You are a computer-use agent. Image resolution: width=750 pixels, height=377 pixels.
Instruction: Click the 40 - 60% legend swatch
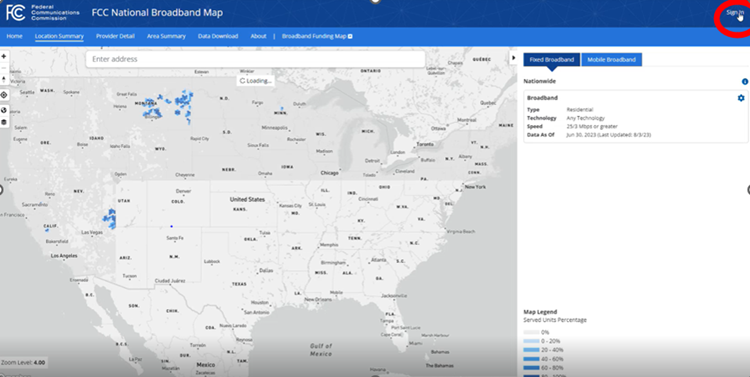pos(531,359)
